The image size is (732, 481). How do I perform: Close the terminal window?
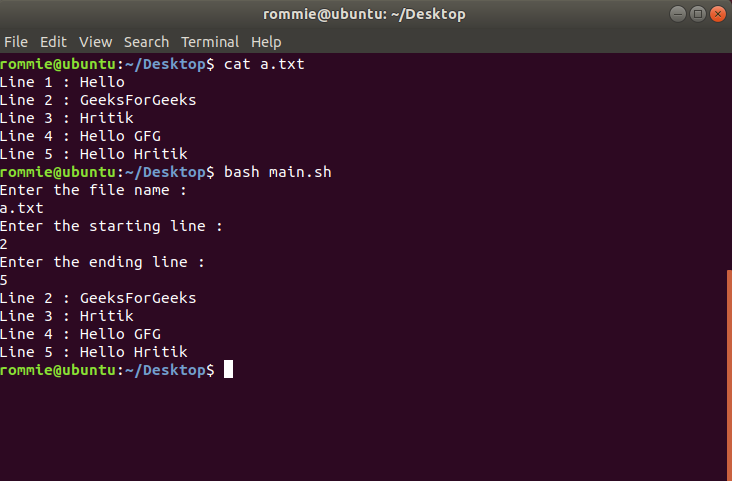click(x=718, y=14)
